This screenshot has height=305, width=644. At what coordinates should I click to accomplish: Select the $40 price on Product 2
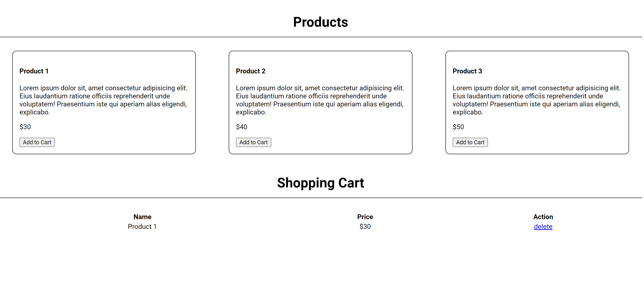coord(241,127)
